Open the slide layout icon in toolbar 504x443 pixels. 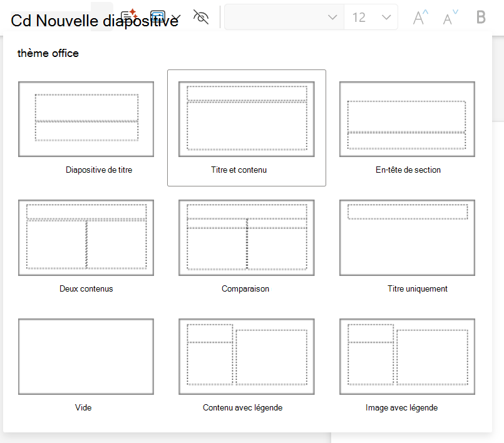point(158,16)
